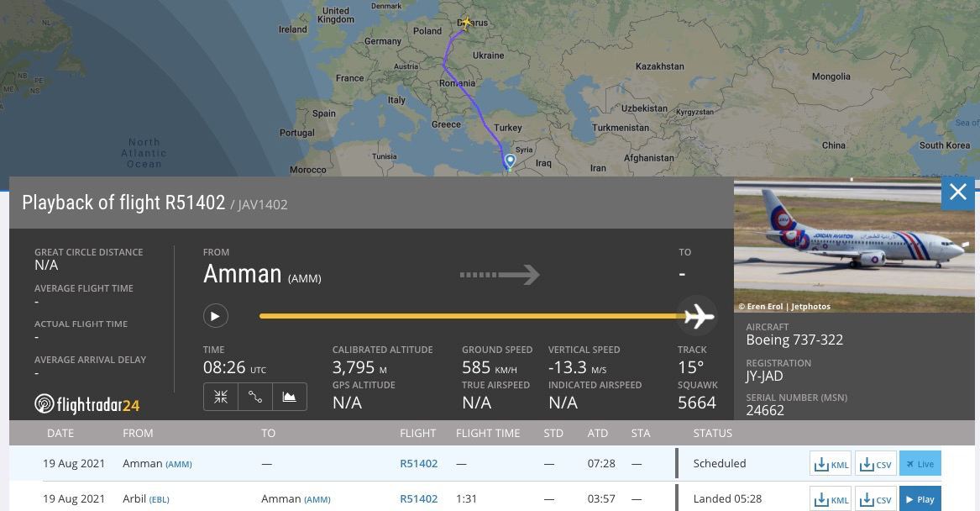Click the time value 08:26 UTC

(x=234, y=368)
